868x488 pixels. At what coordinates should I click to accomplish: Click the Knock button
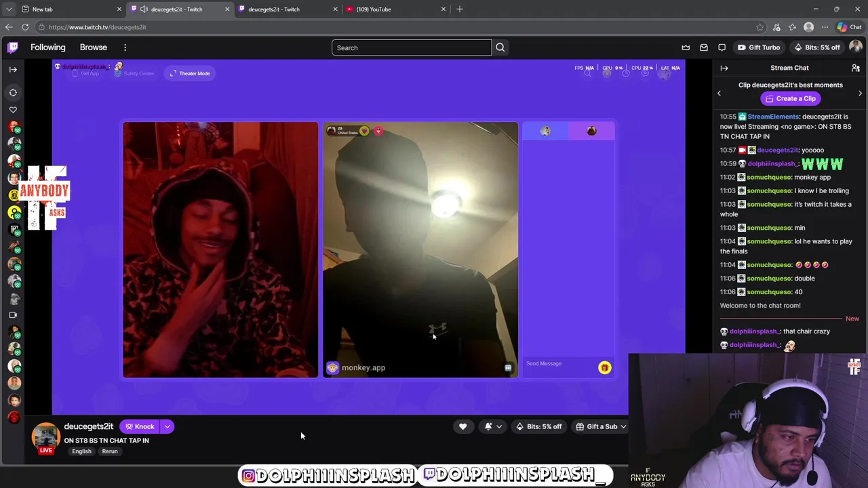(x=140, y=426)
